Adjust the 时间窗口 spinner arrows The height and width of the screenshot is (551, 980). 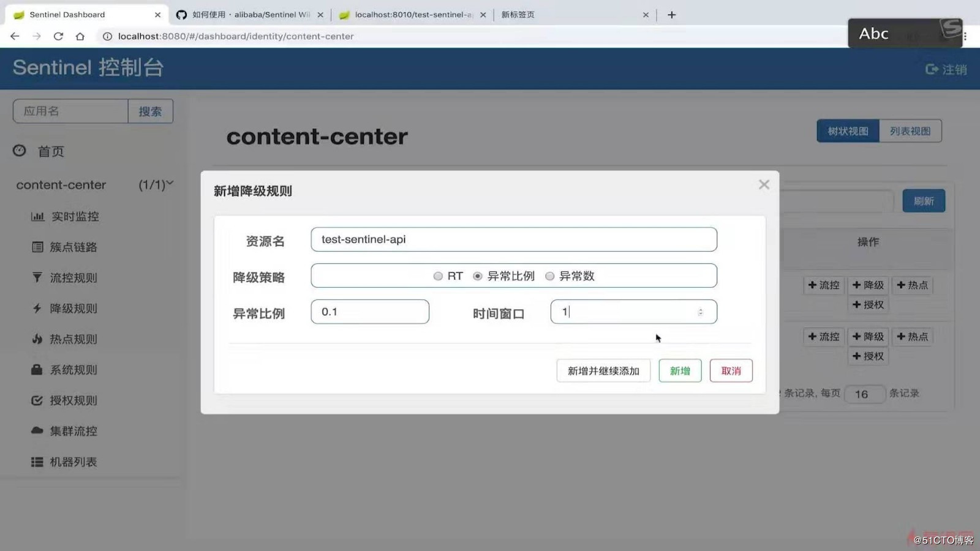pos(700,312)
